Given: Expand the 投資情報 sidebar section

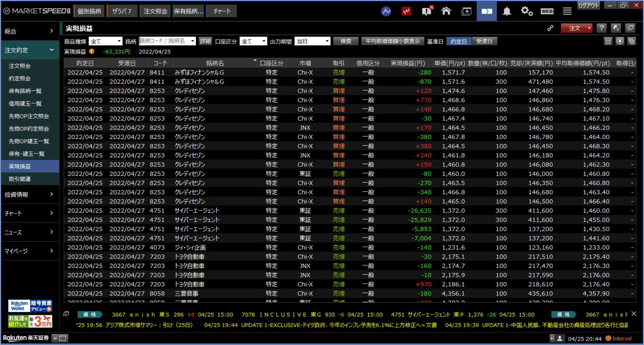Looking at the screenshot, I should (x=30, y=195).
